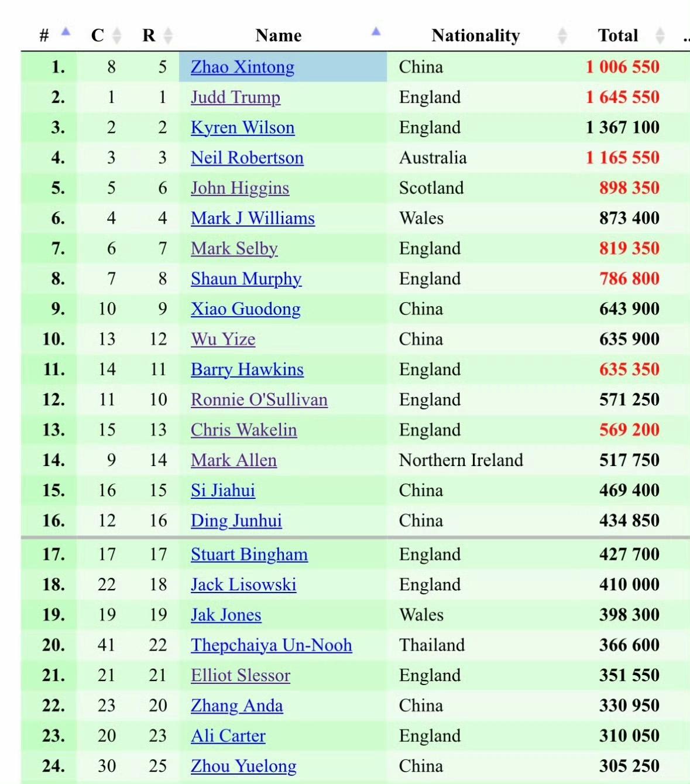690x784 pixels.
Task: Click the Nationality column header text
Action: (x=475, y=36)
